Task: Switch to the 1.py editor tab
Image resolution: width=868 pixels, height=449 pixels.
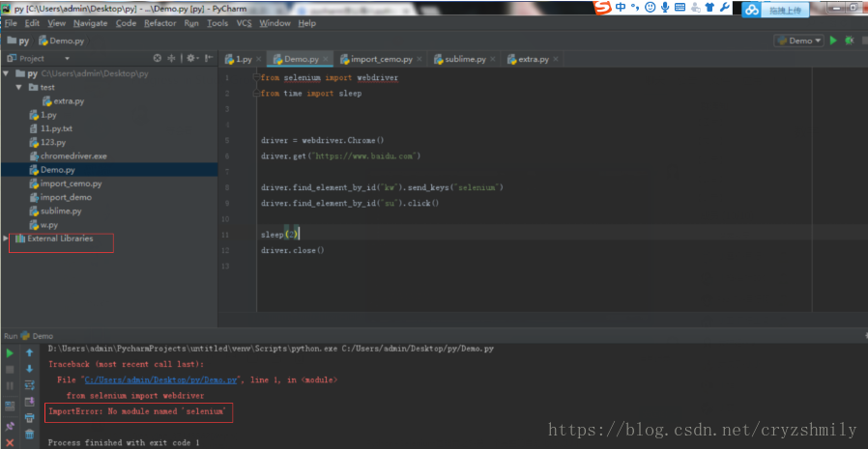Action: pos(243,59)
